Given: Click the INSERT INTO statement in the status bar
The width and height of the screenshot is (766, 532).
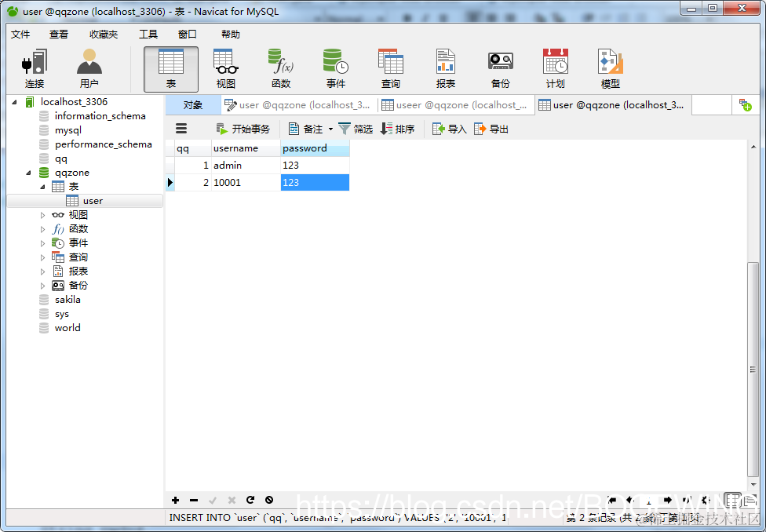Looking at the screenshot, I should point(337,517).
